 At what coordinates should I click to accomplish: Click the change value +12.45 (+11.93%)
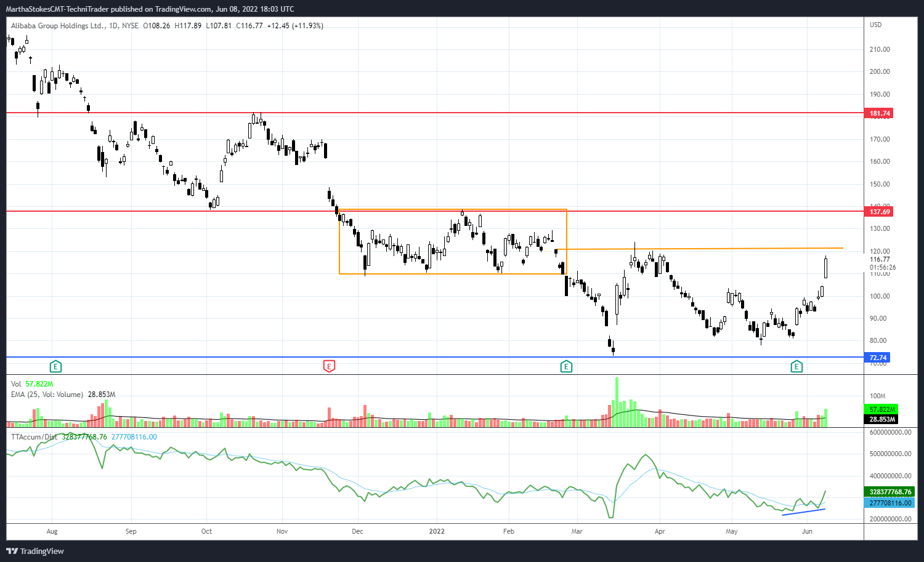[x=295, y=26]
